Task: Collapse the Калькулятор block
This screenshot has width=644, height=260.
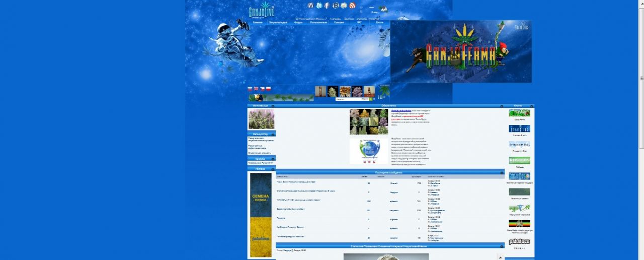Action: click(273, 135)
